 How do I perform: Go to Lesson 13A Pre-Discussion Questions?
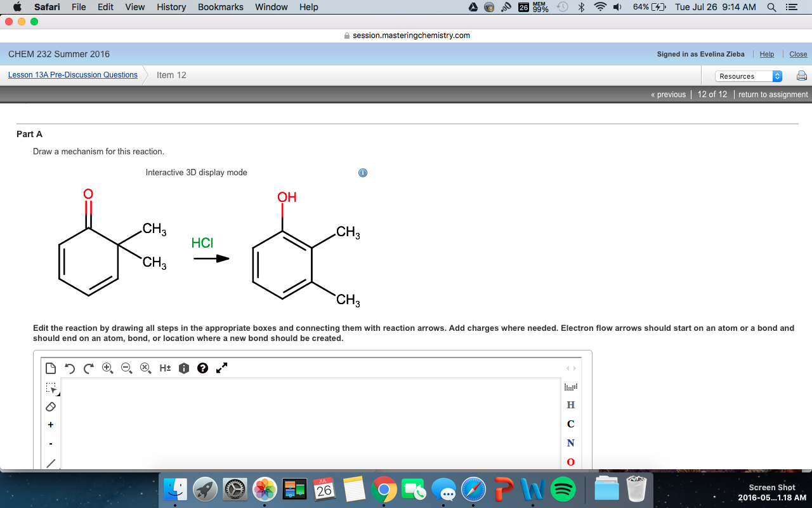(72, 74)
